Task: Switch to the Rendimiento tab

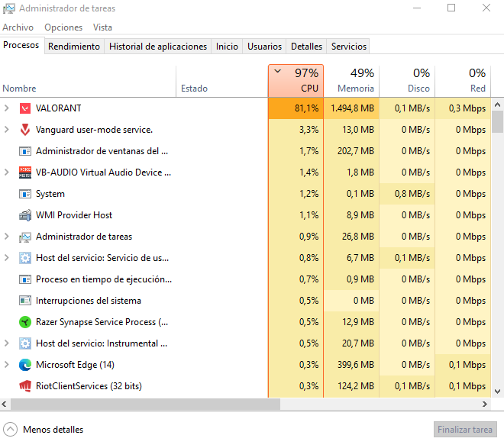Action: (74, 47)
